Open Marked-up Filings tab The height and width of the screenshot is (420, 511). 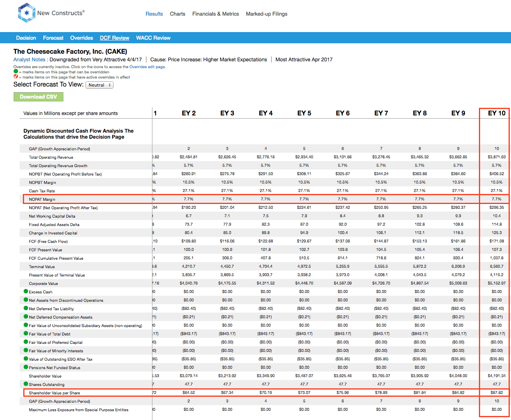click(266, 14)
